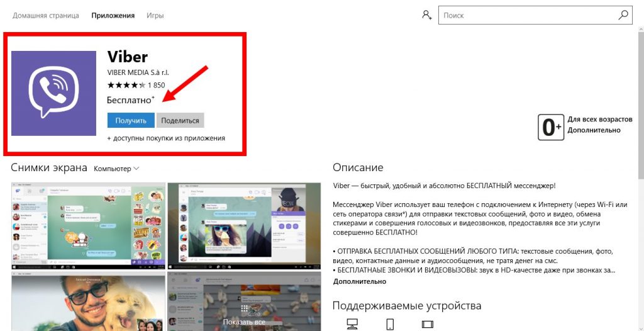Screen dimensions: 644x331
Task: Click the PC supported device icon
Action: click(352, 324)
